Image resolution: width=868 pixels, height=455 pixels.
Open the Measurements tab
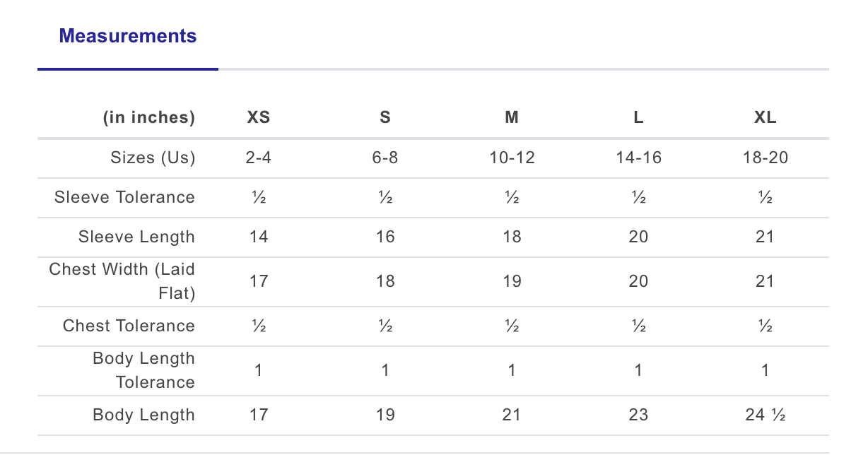[x=128, y=36]
